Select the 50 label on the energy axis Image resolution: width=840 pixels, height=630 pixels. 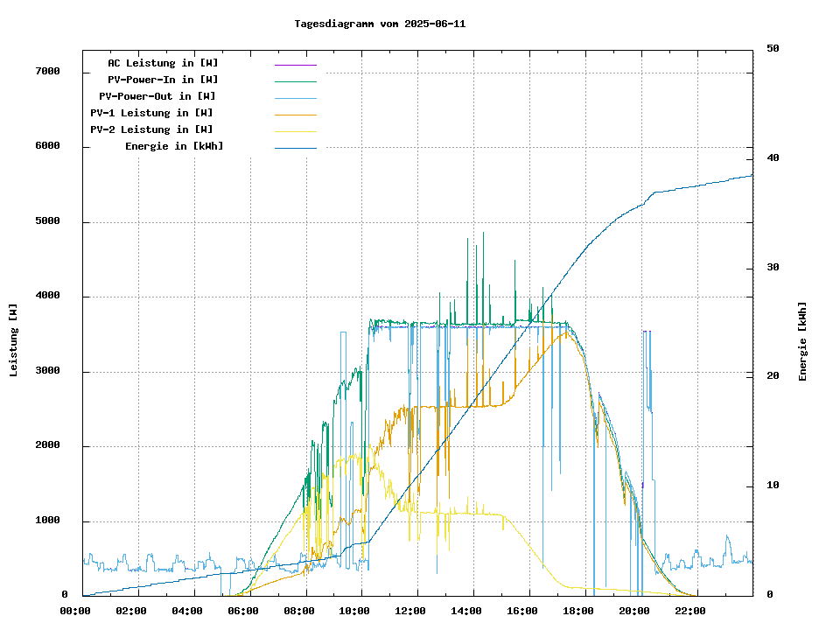pyautogui.click(x=773, y=49)
